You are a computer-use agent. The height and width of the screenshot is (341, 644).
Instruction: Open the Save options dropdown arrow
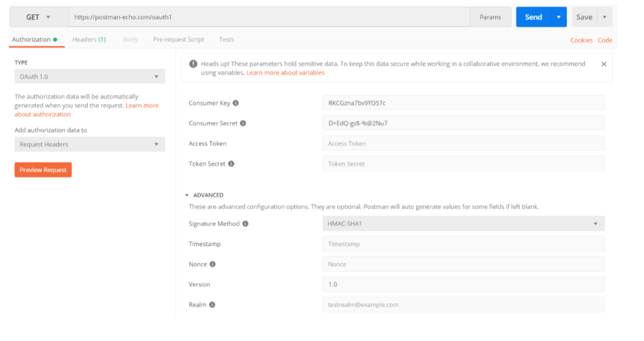(x=604, y=17)
